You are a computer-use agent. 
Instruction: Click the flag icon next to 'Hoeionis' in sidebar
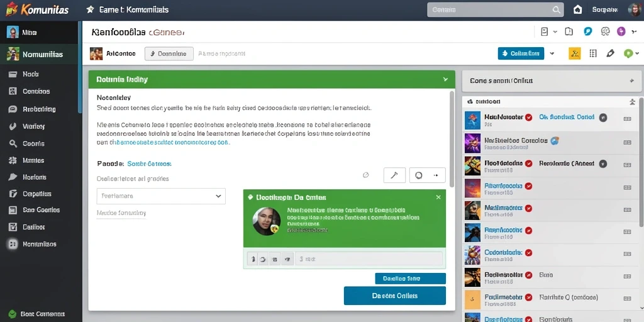(x=13, y=177)
